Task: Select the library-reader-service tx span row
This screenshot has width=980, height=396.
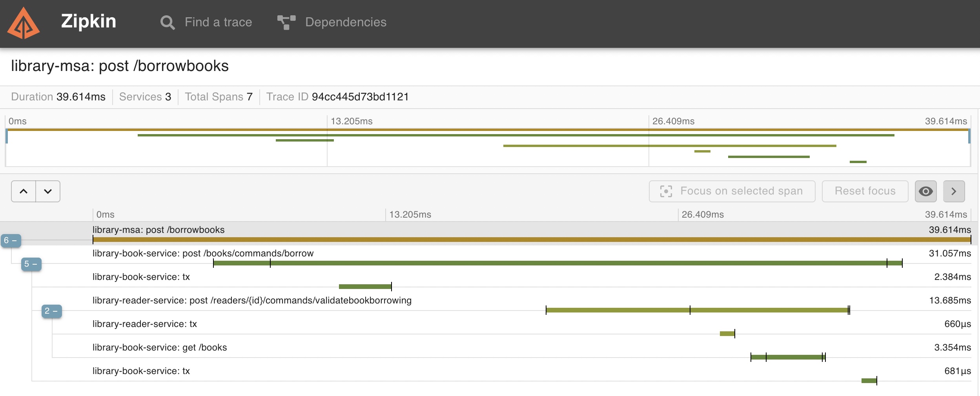Action: [489, 328]
